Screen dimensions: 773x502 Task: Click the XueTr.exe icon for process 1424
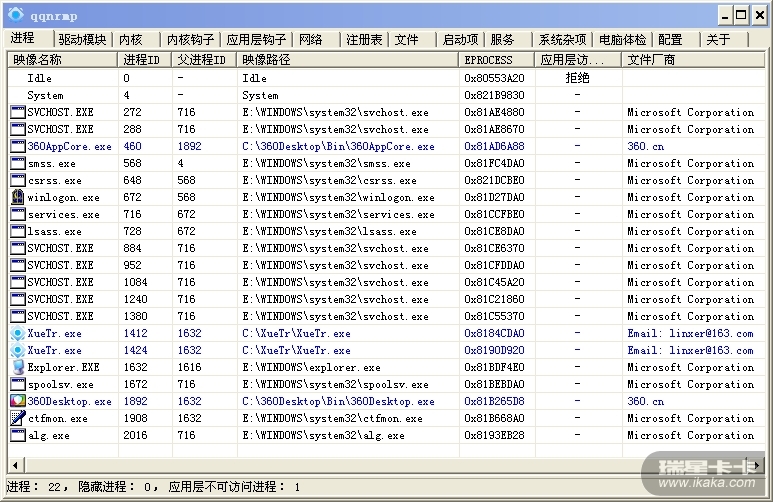18,350
